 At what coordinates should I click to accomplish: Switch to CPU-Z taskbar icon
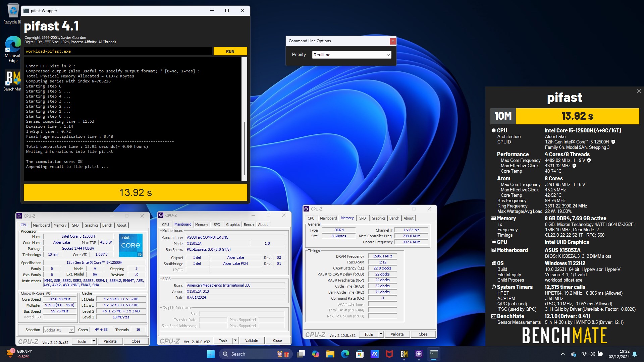pos(419,354)
